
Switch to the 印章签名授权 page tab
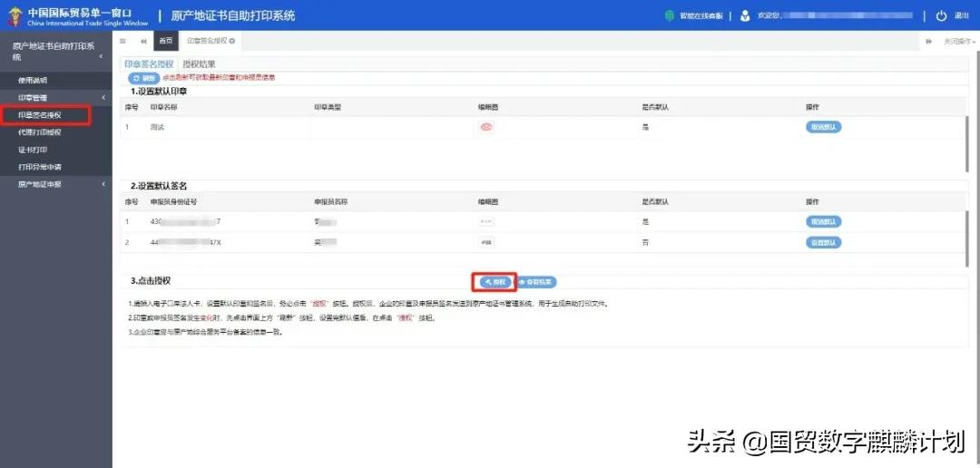tap(208, 41)
